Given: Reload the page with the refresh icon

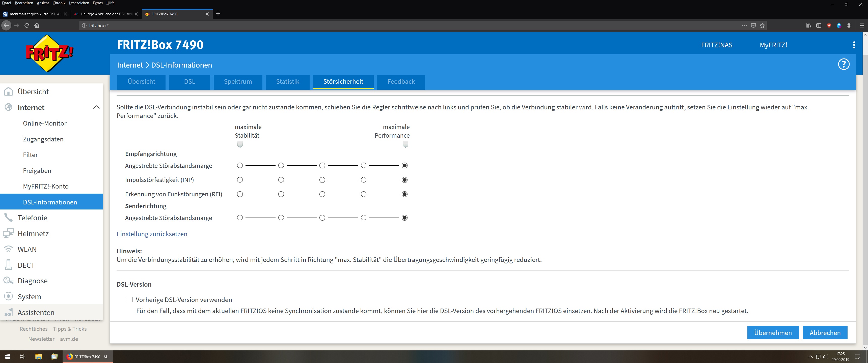Looking at the screenshot, I should pyautogui.click(x=27, y=26).
